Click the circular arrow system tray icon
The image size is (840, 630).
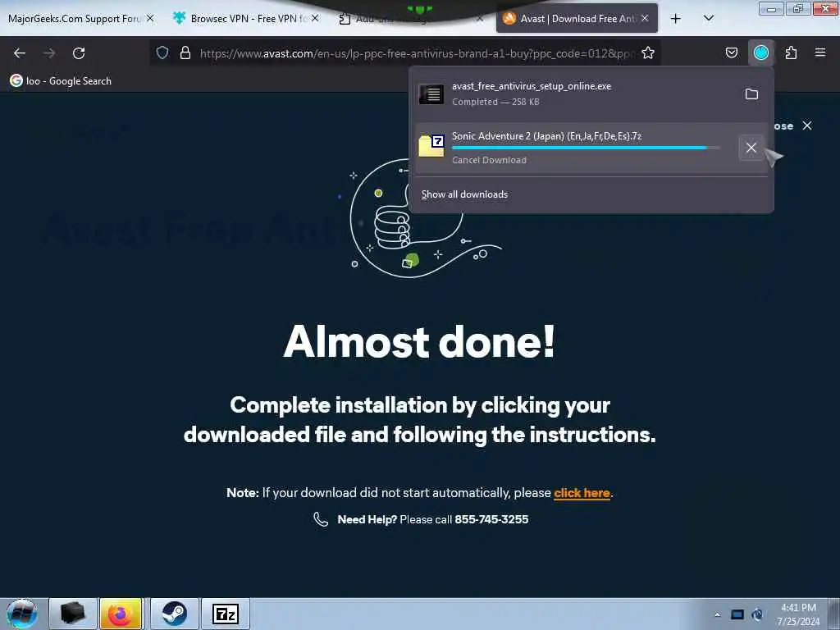[x=757, y=614]
